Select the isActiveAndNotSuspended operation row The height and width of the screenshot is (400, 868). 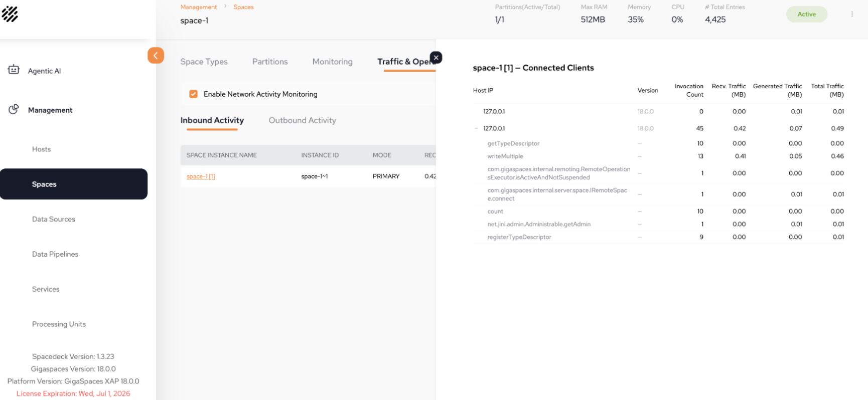[x=658, y=173]
